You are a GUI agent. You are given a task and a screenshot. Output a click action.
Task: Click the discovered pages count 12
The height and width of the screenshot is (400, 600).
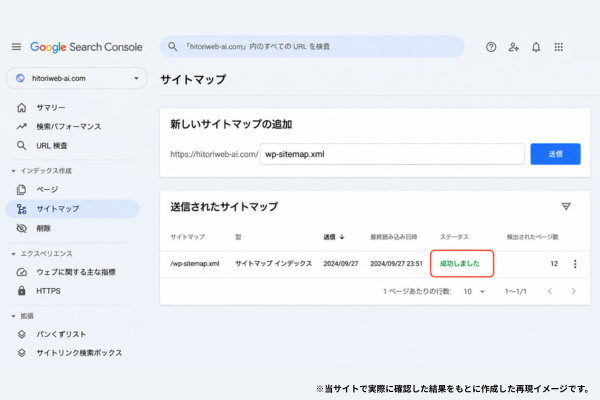pos(554,263)
